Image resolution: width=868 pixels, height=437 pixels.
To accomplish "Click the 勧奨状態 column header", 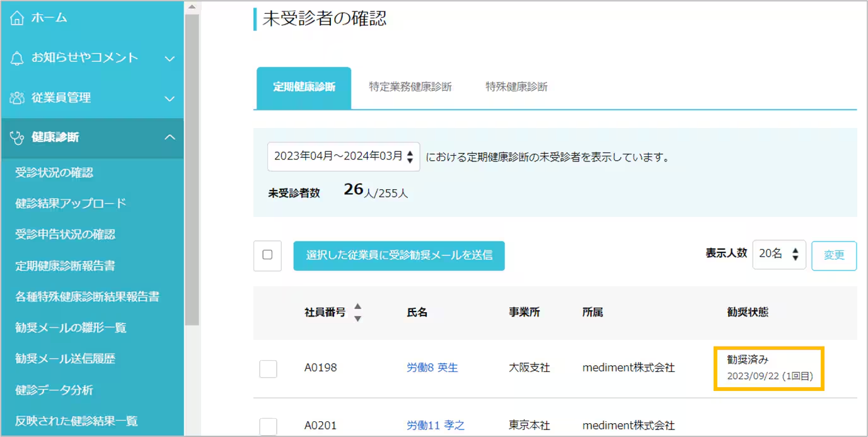I will 748,313.
